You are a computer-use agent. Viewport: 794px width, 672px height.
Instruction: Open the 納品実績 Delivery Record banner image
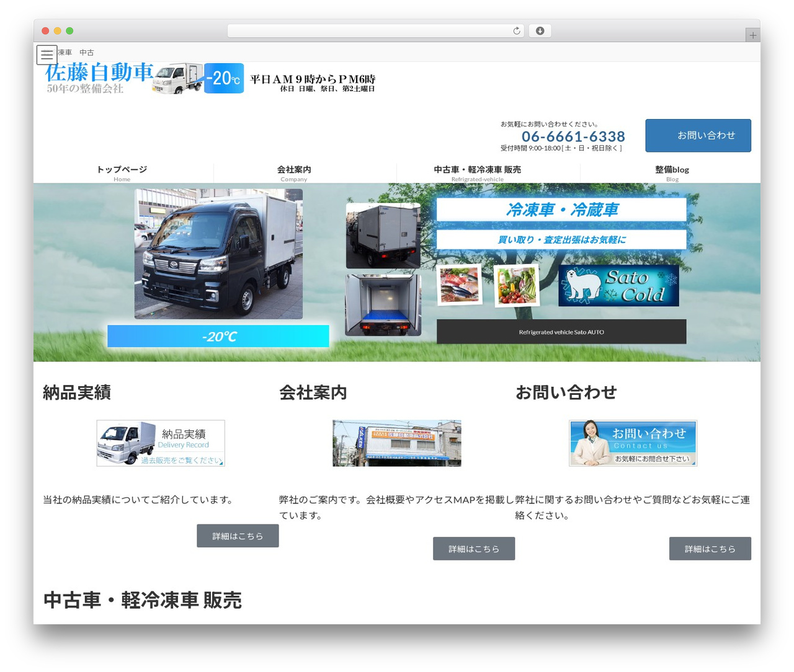161,443
